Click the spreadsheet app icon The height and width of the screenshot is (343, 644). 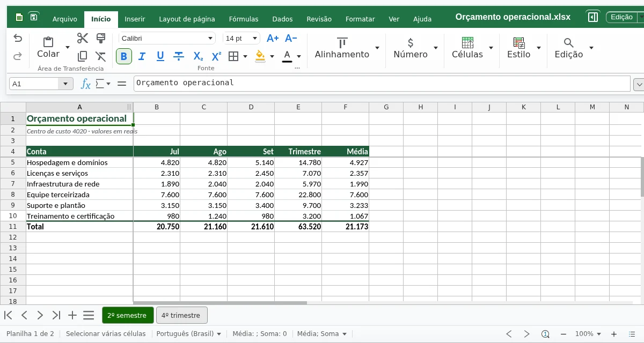pos(19,18)
